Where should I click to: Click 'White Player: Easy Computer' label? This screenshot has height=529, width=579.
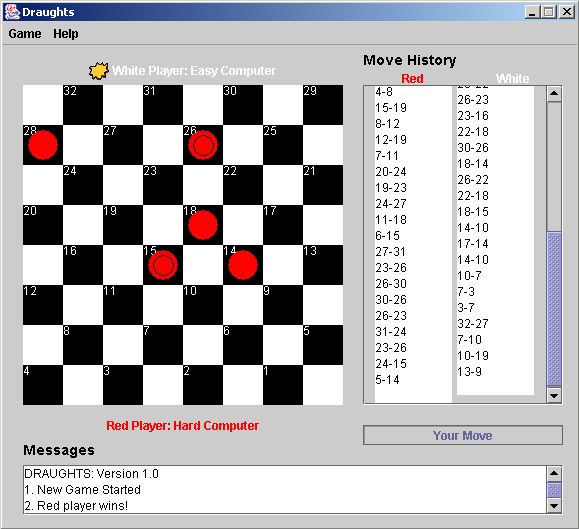click(x=194, y=71)
